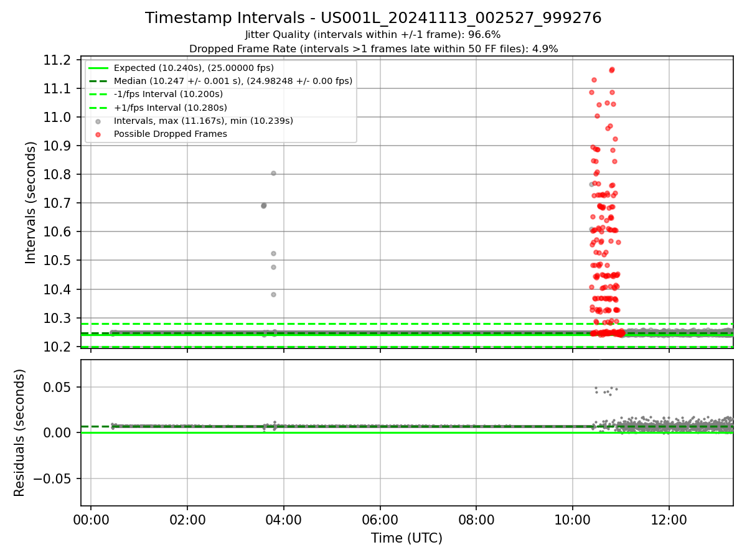
Task: Click the gray outlier point near 10.38 s at 03:45
Action: pyautogui.click(x=273, y=294)
